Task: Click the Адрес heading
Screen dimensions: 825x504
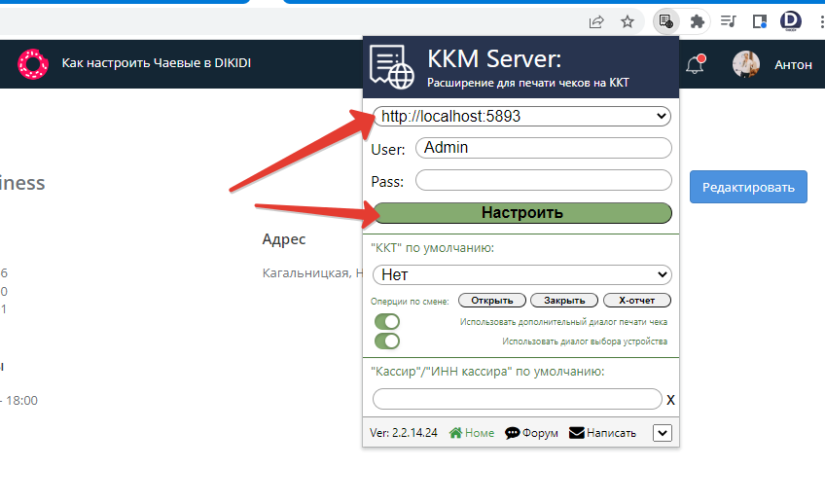Action: (284, 239)
